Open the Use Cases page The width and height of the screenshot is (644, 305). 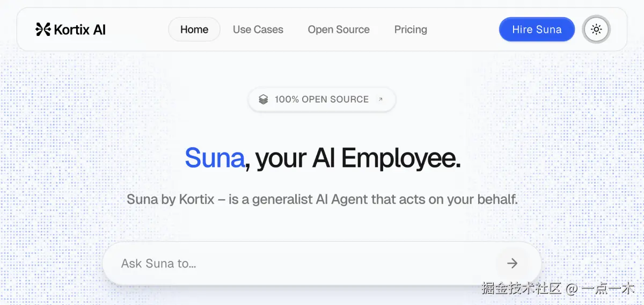(258, 30)
